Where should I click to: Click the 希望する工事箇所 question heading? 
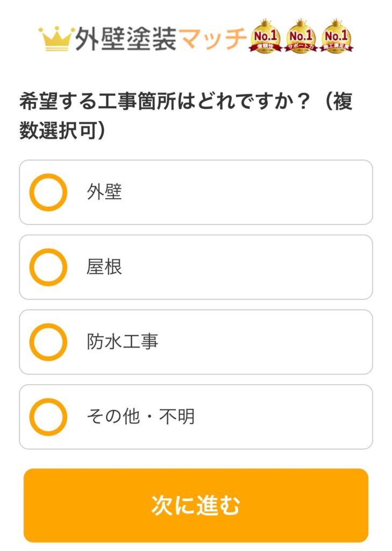[161, 102]
